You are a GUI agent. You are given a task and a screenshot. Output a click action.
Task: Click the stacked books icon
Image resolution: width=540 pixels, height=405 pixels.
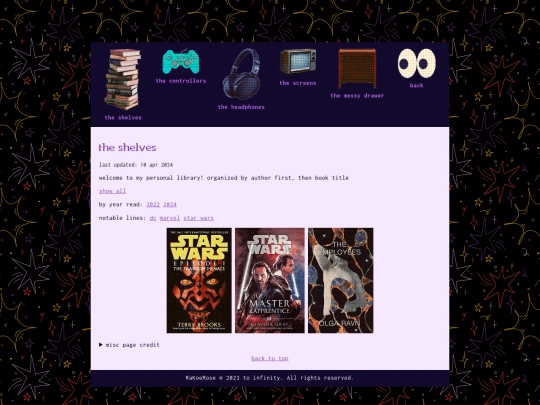(x=123, y=80)
